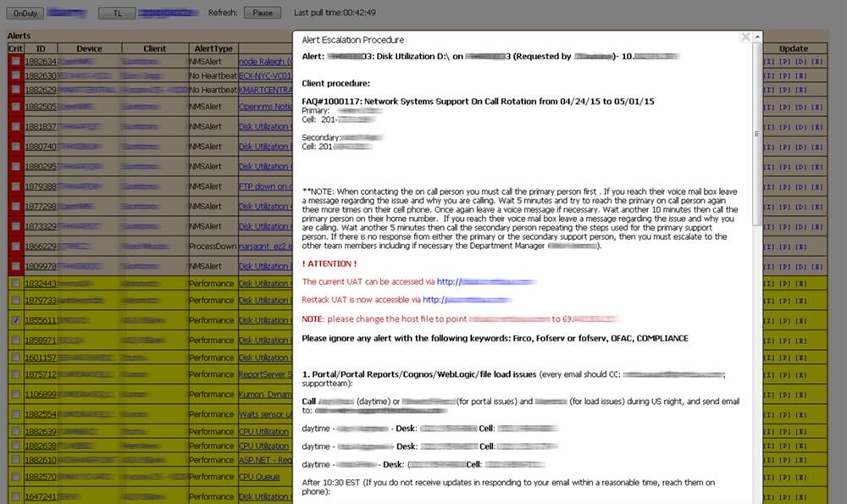Click the [P] action for alert 1601157

(785, 357)
